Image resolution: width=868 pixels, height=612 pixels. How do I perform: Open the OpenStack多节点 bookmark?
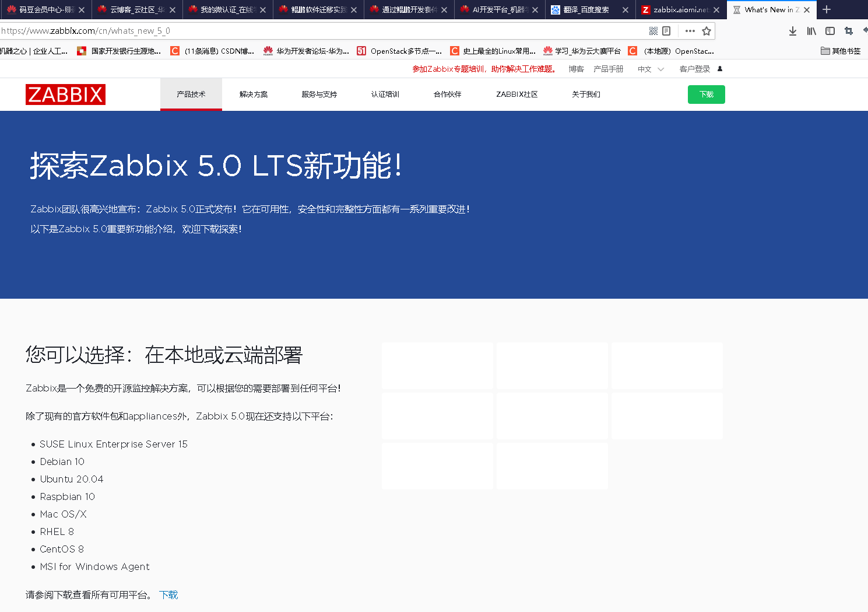tap(399, 51)
